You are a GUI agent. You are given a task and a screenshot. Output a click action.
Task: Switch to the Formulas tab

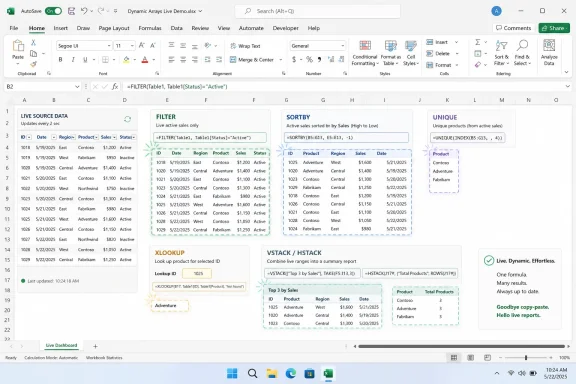point(150,28)
